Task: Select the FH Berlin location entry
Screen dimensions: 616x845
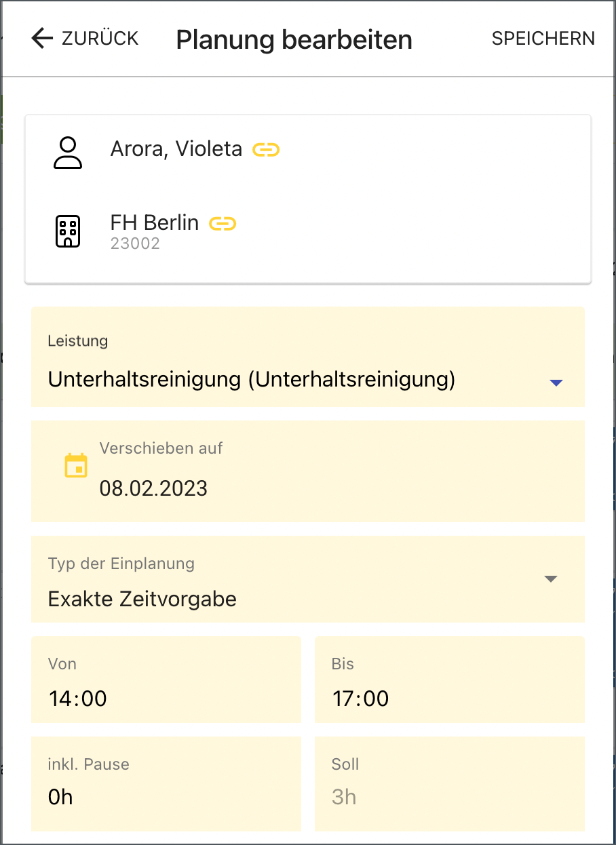Action: pos(155,223)
